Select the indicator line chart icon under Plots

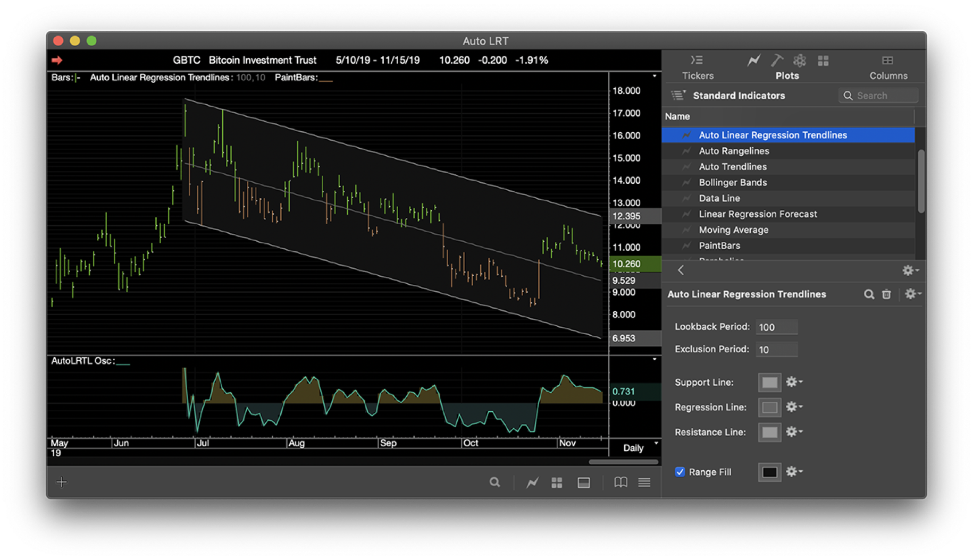tap(753, 61)
